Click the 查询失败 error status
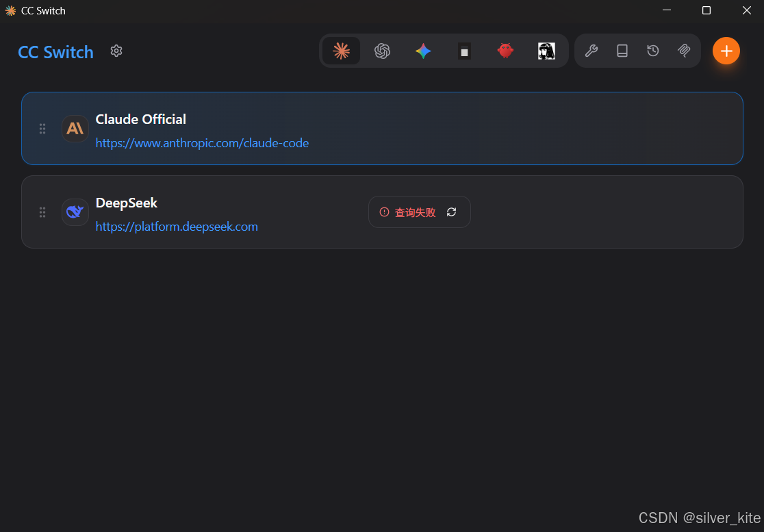Viewport: 764px width, 532px height. (x=415, y=212)
